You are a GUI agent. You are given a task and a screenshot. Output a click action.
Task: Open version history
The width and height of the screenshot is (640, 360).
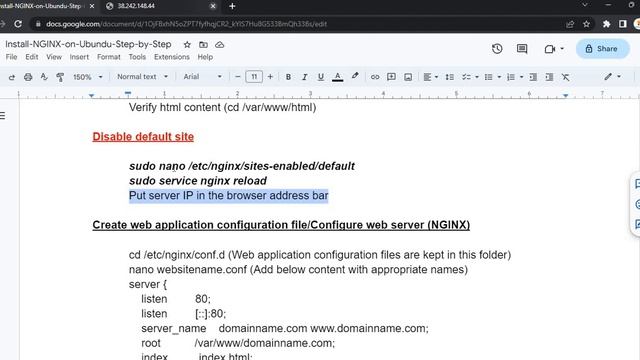(497, 49)
